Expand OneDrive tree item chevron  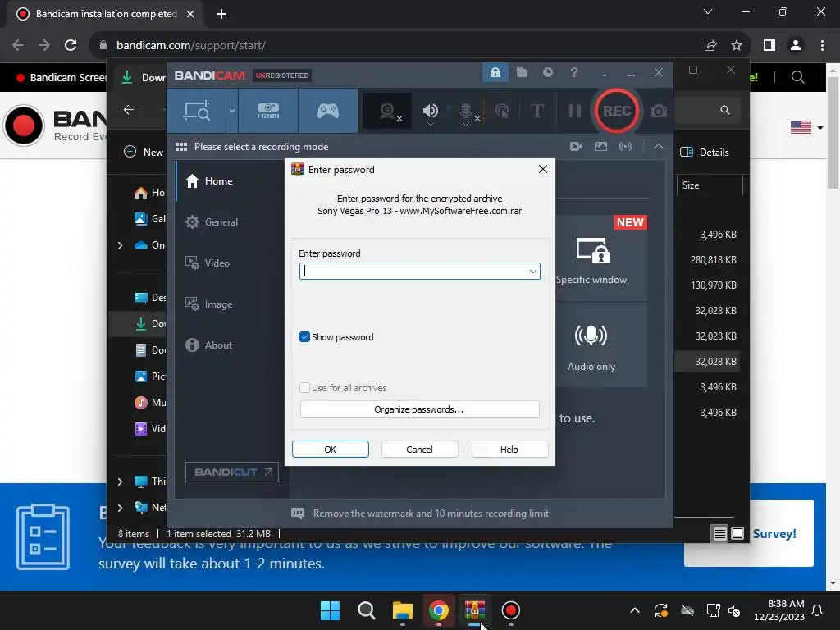120,245
